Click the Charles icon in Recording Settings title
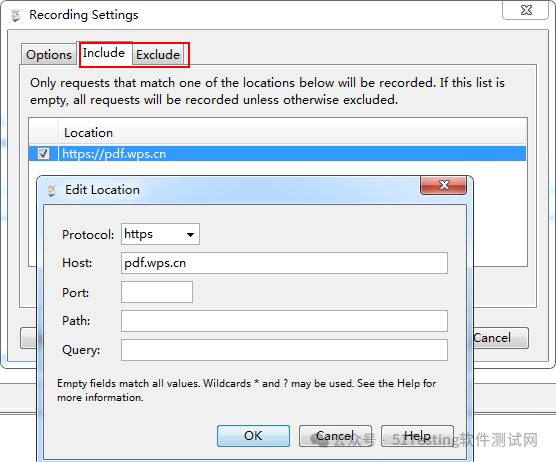The image size is (556, 462). tap(16, 15)
